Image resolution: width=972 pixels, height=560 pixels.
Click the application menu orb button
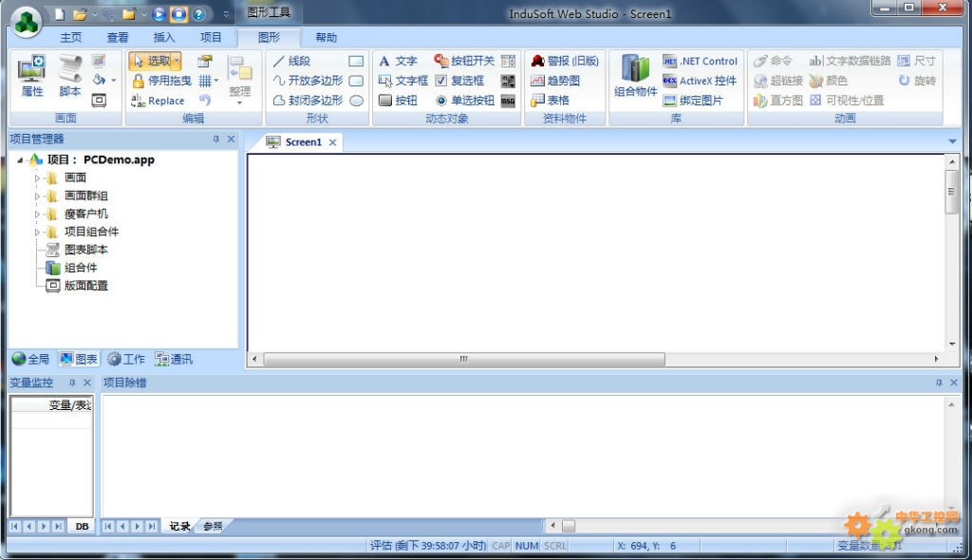pos(28,23)
